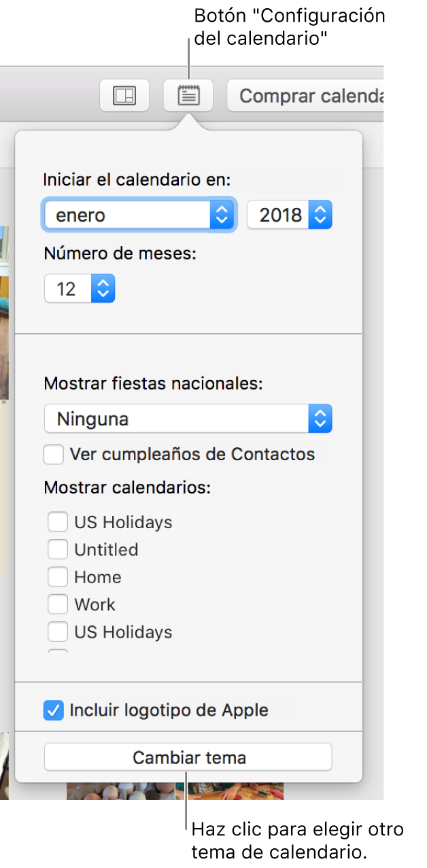427x868 pixels.
Task: Select the two-page layout icon in the toolbar
Action: pyautogui.click(x=124, y=95)
